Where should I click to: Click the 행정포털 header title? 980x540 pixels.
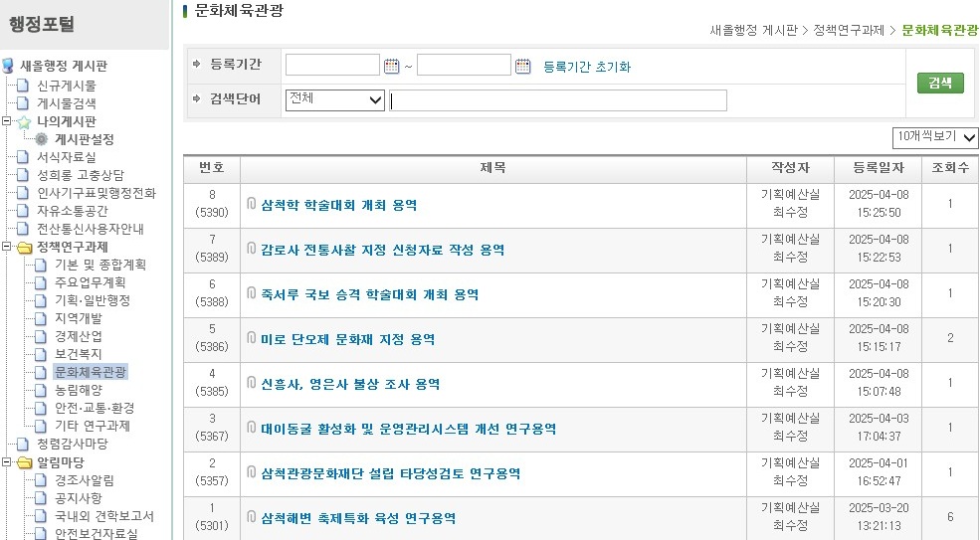[42, 24]
